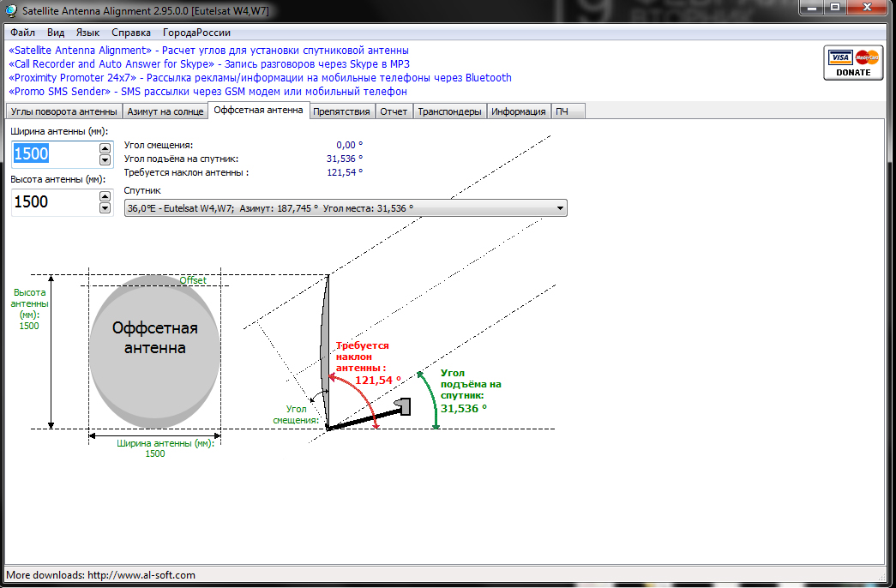Open the Язык menu
The image size is (896, 588).
pos(88,33)
